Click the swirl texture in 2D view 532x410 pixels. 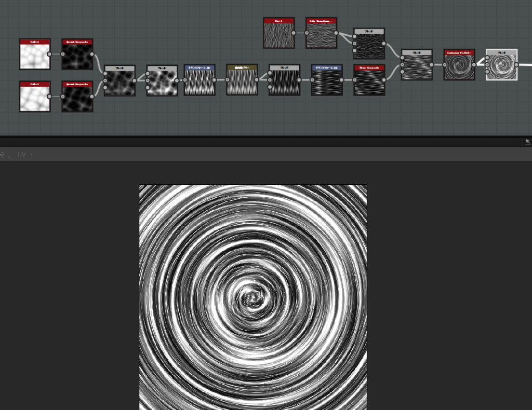click(x=253, y=297)
